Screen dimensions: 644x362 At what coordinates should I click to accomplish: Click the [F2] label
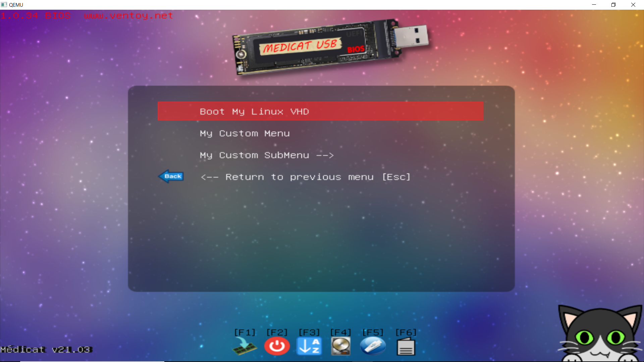point(277,332)
